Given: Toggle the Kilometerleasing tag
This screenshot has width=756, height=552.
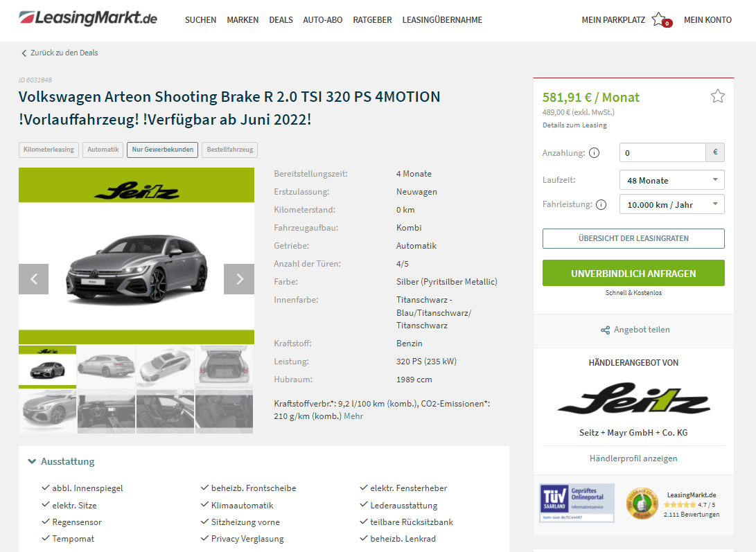Looking at the screenshot, I should tap(49, 150).
